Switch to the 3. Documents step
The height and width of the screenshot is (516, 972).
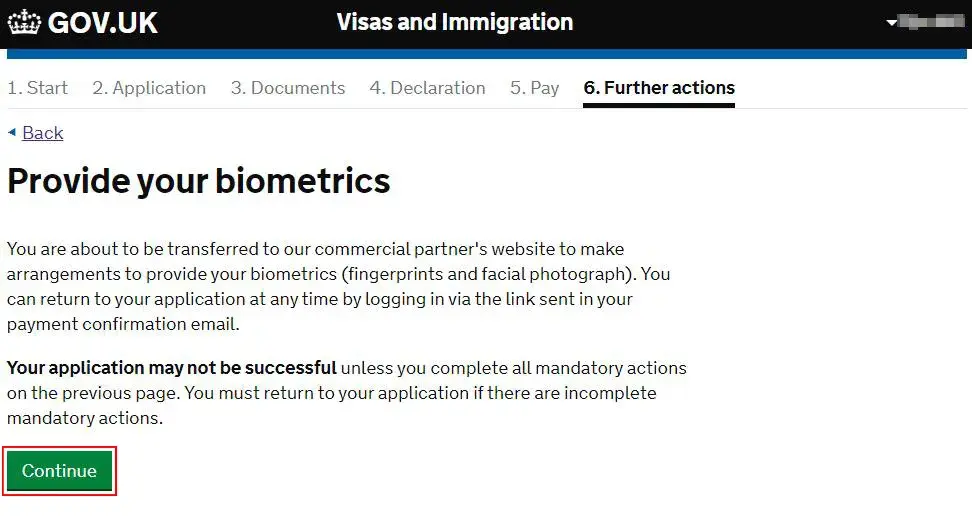point(288,88)
